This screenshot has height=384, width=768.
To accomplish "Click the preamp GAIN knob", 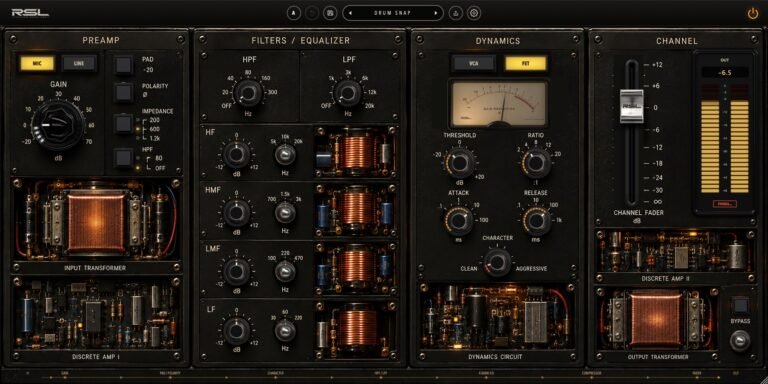I will (x=59, y=125).
